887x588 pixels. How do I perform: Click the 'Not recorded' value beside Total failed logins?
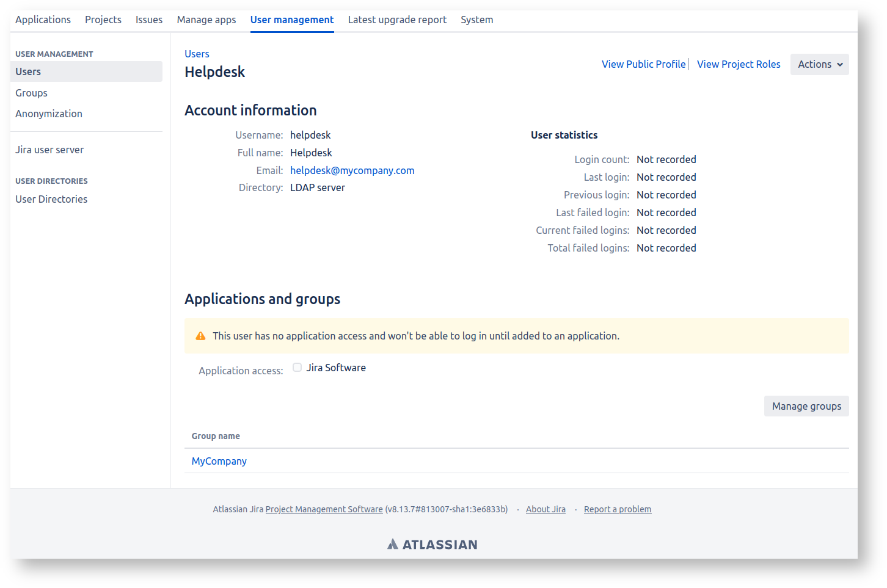[x=666, y=248]
